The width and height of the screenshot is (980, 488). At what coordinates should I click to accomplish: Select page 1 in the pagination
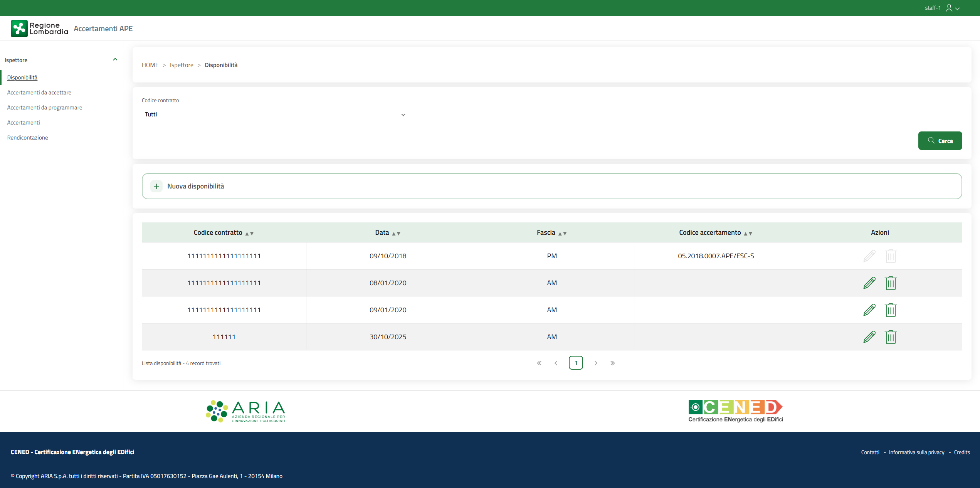coord(576,363)
